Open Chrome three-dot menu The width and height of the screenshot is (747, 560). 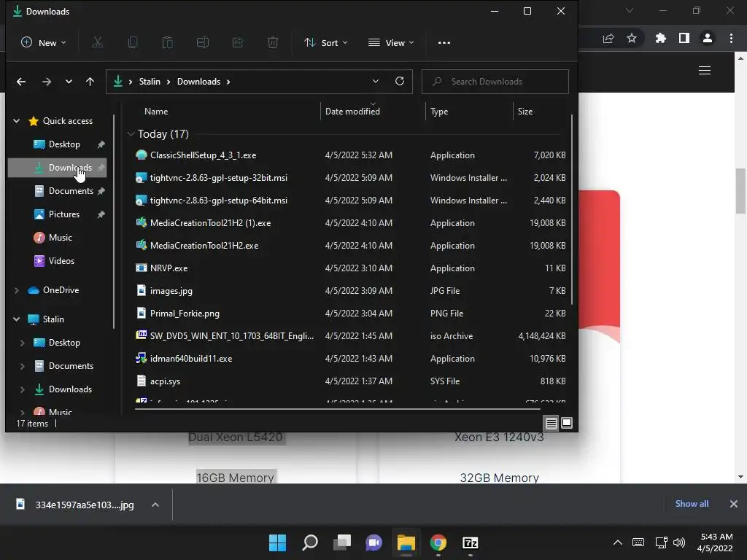[731, 38]
